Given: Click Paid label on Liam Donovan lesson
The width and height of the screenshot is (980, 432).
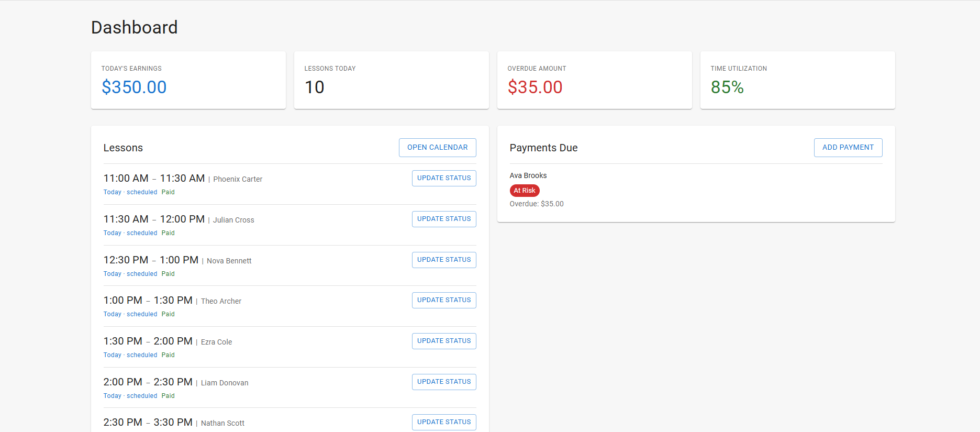Looking at the screenshot, I should pos(168,396).
